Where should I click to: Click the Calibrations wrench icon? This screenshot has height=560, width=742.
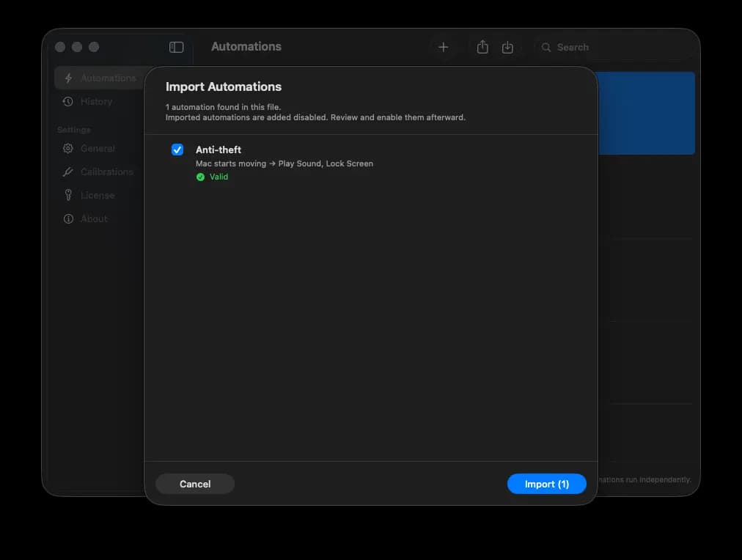point(68,172)
